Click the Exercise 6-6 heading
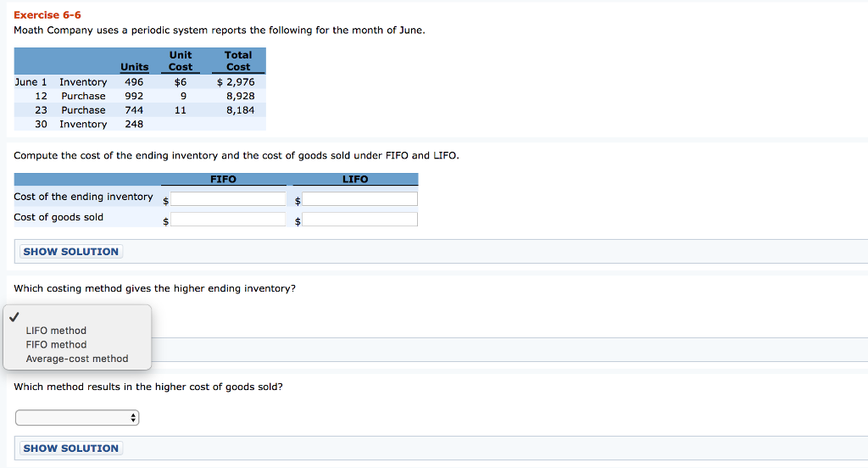Viewport: 868px width, 468px height. (47, 15)
